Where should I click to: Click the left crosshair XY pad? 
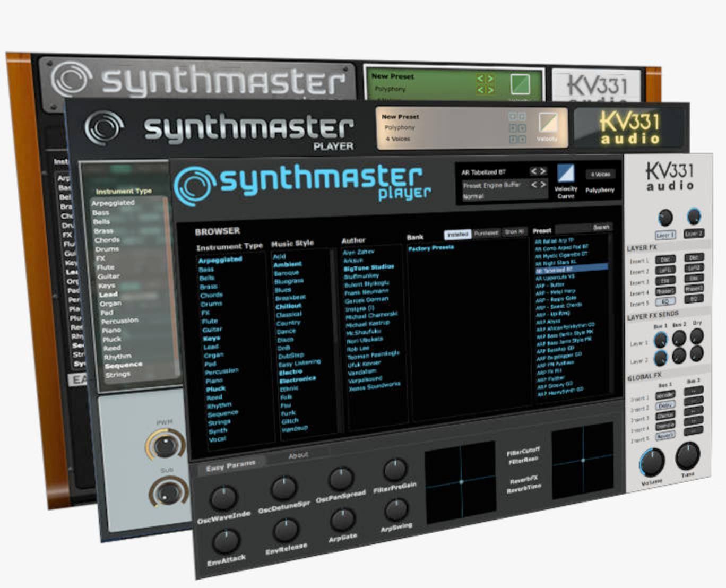(x=460, y=481)
